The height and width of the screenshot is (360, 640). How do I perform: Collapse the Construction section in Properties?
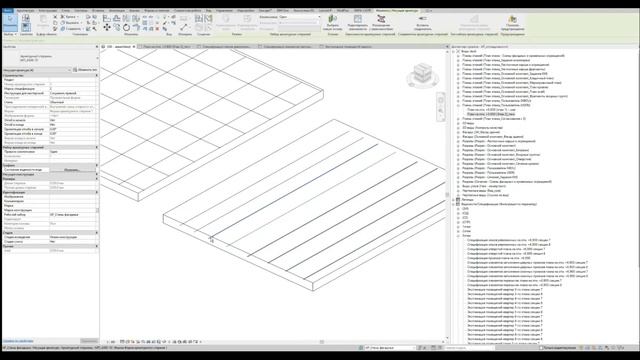click(x=97, y=76)
